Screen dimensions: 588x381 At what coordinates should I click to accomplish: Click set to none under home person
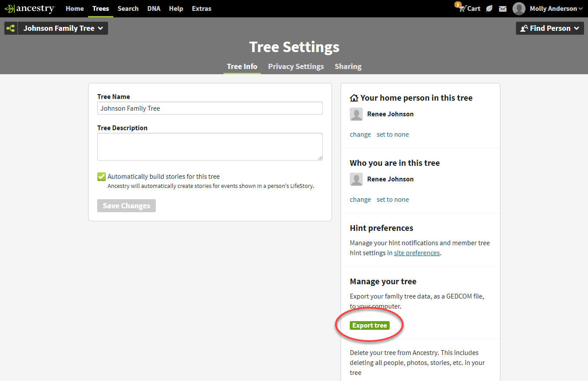click(x=393, y=135)
